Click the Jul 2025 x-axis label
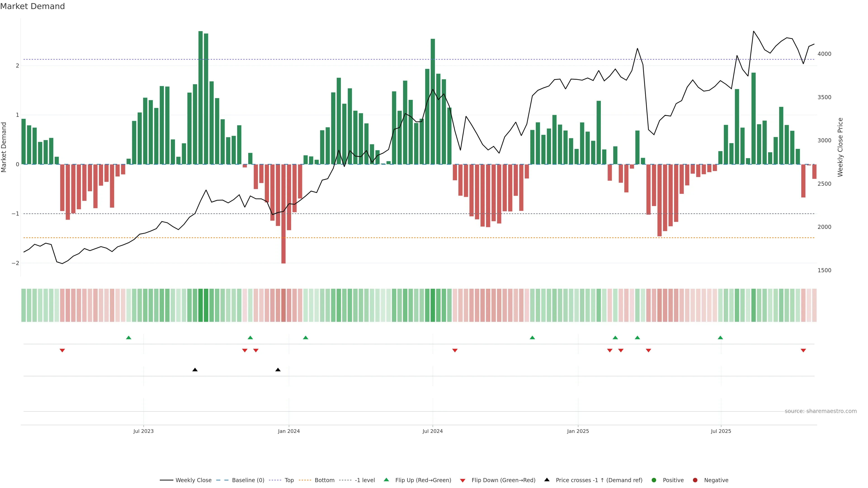868x488 pixels. [721, 431]
